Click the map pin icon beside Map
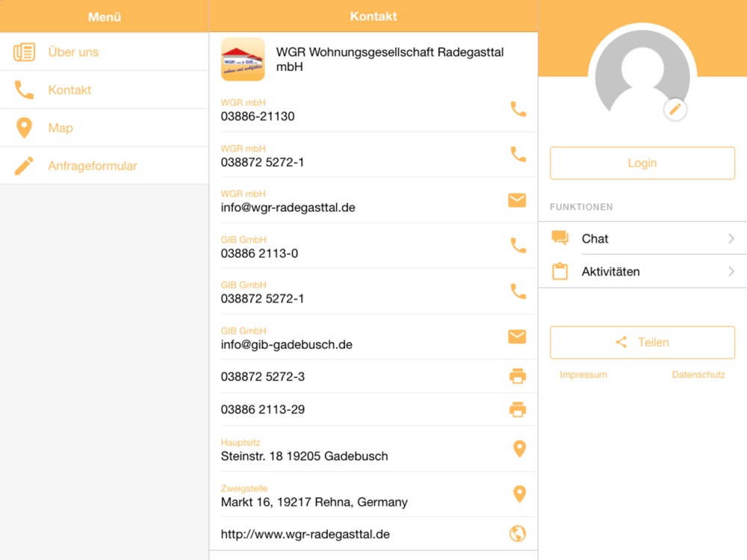The image size is (747, 560). pyautogui.click(x=25, y=128)
